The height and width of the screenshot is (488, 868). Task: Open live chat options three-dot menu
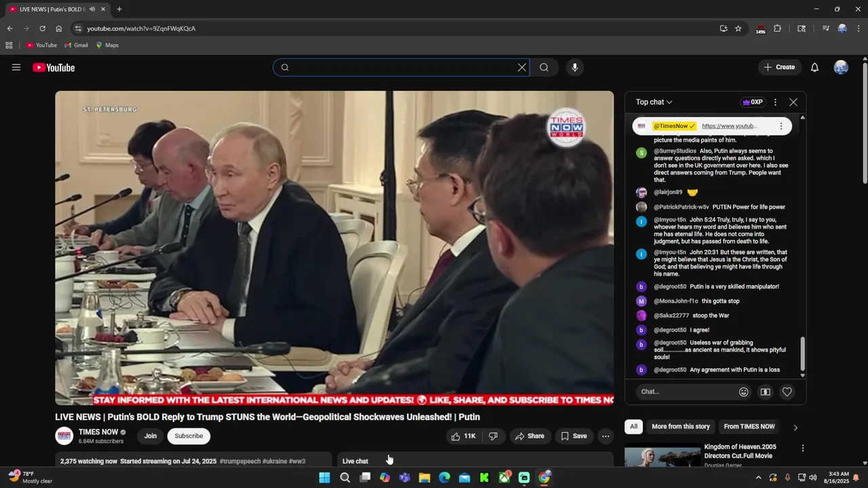tap(775, 102)
